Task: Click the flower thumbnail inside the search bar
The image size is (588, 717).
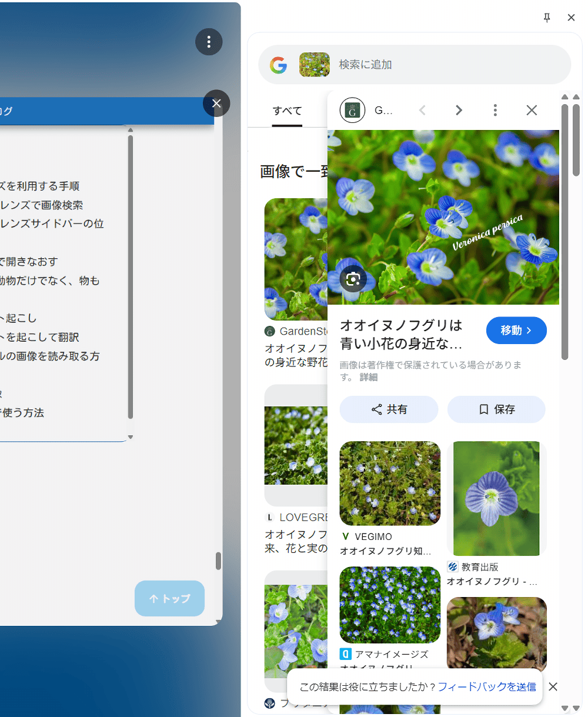Action: pyautogui.click(x=315, y=65)
